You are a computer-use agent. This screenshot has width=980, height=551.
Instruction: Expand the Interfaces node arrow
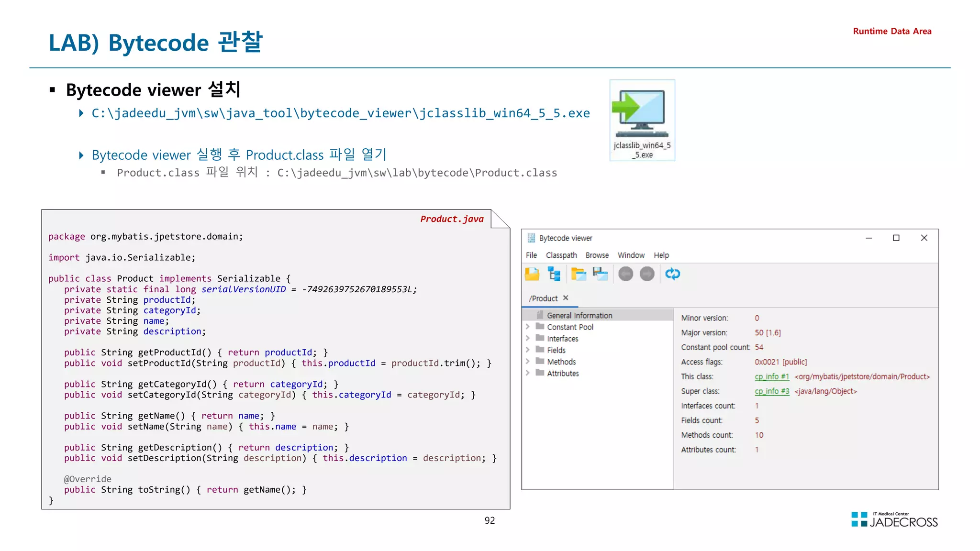click(x=527, y=338)
